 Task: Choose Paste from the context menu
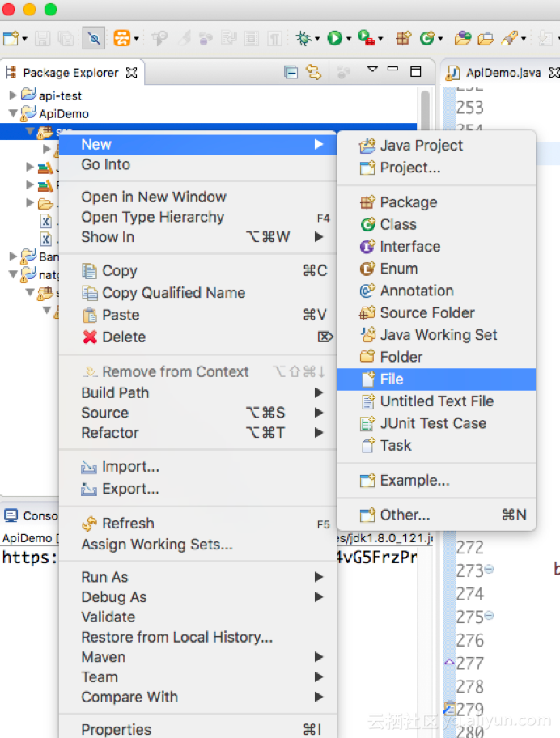click(x=197, y=315)
